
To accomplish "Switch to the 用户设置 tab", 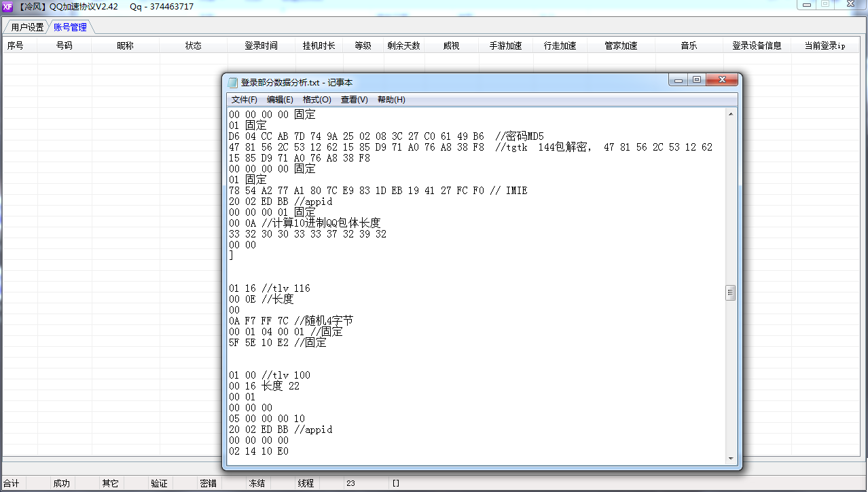I will tap(28, 26).
